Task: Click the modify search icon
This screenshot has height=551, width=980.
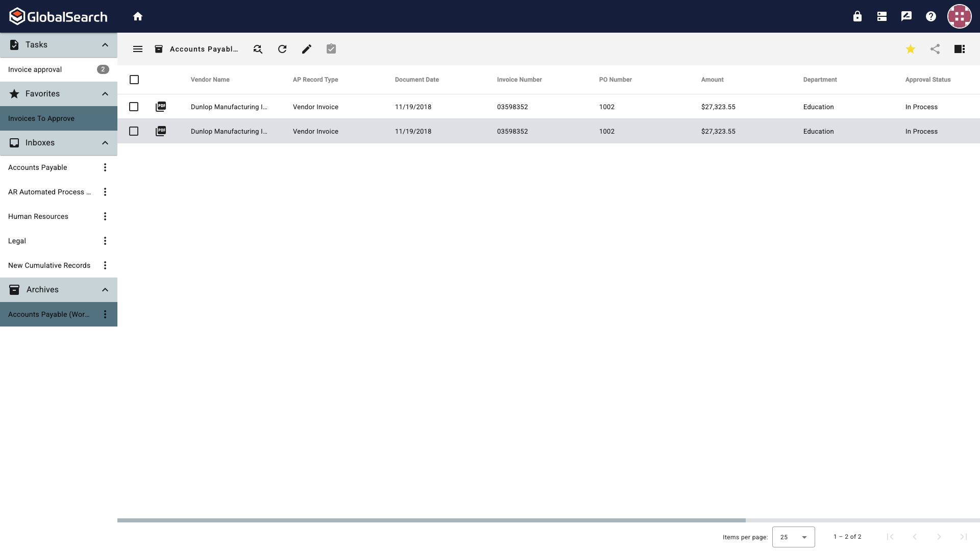Action: (257, 49)
